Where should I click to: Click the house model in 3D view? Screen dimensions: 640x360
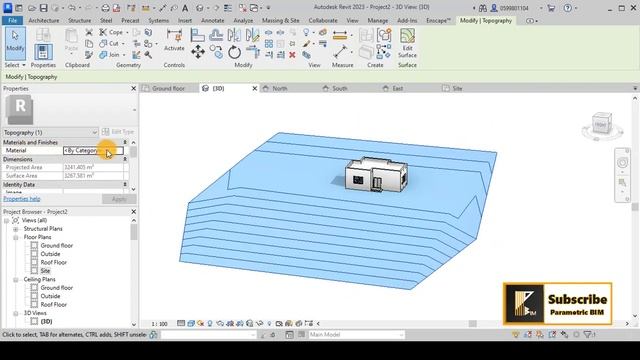pos(376,175)
